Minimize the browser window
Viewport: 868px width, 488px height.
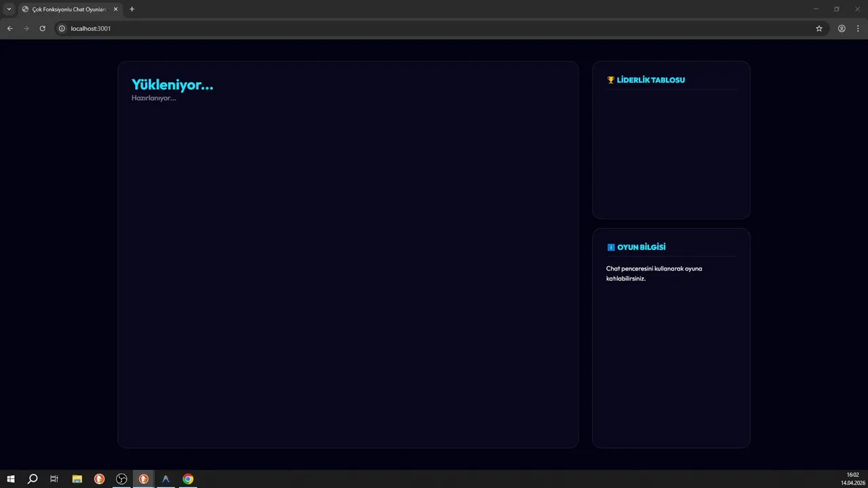tap(816, 9)
